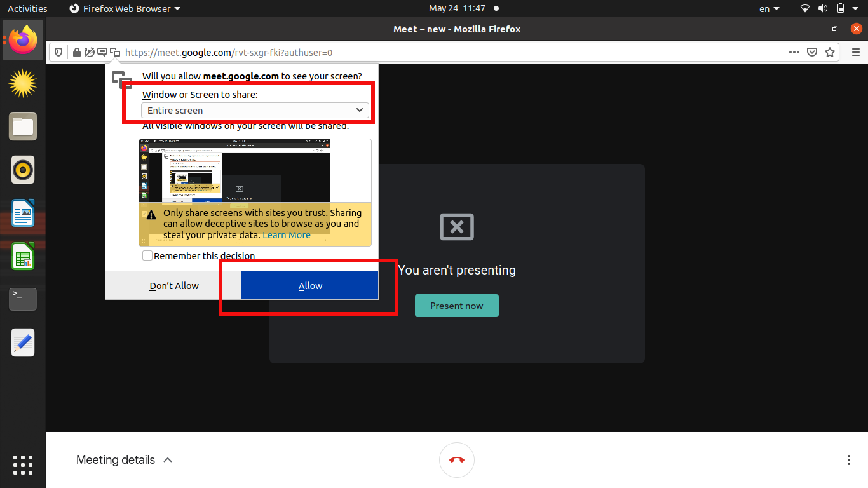
Task: Open Files from the dock
Action: pos(23,126)
